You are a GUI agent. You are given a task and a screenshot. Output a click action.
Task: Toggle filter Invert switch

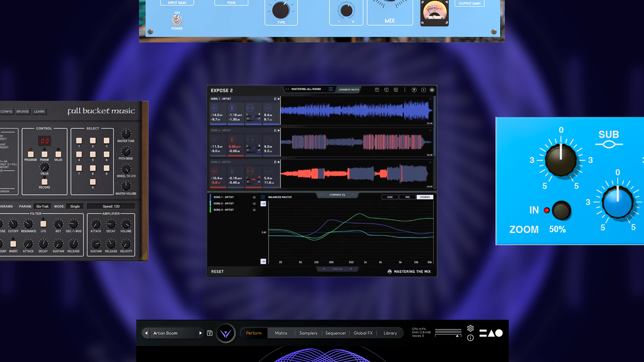pyautogui.click(x=13, y=244)
